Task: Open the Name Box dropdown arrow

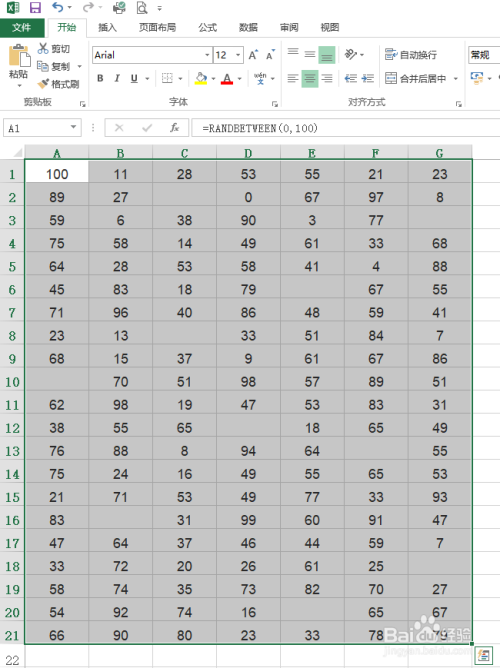Action: (73, 127)
